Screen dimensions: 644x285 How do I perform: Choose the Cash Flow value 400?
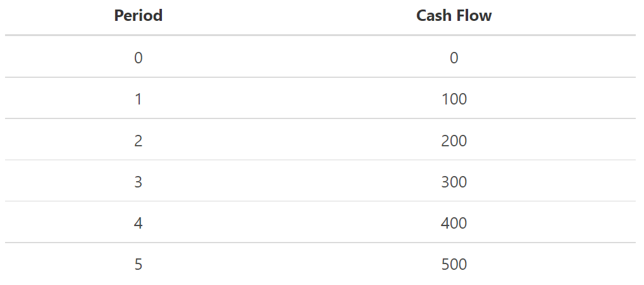click(x=454, y=223)
